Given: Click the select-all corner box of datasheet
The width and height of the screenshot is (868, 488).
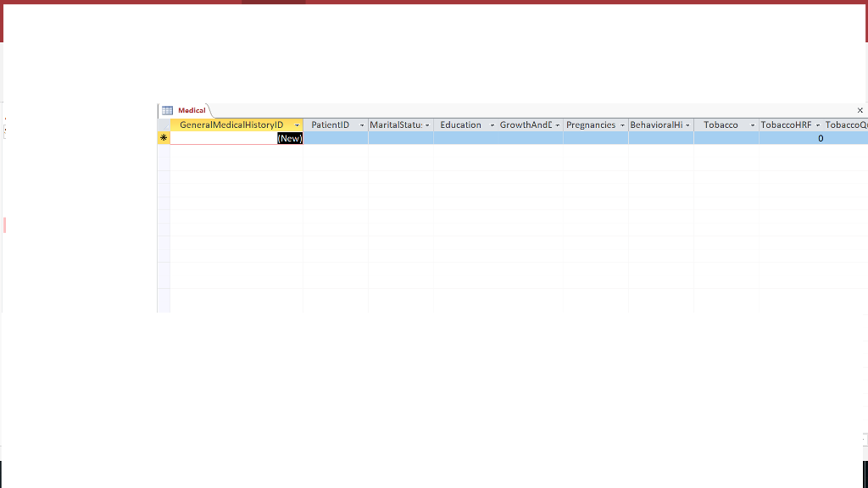Looking at the screenshot, I should click(164, 125).
